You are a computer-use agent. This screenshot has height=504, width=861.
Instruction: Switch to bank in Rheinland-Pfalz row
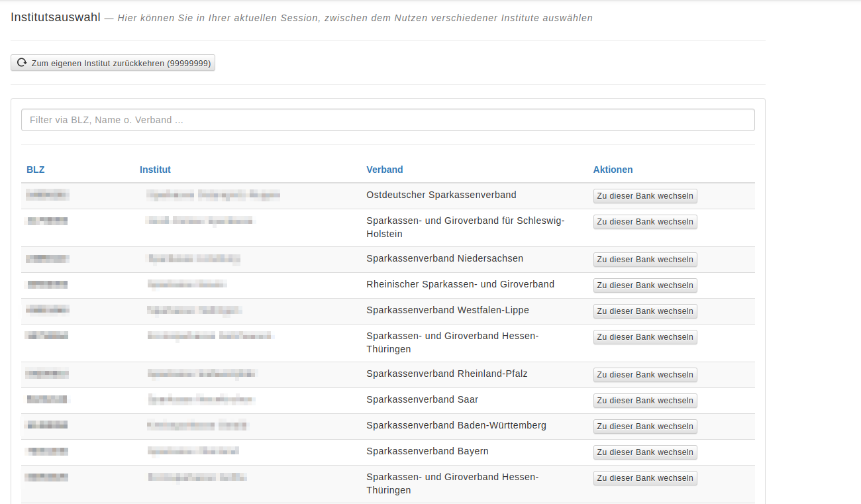pos(645,375)
